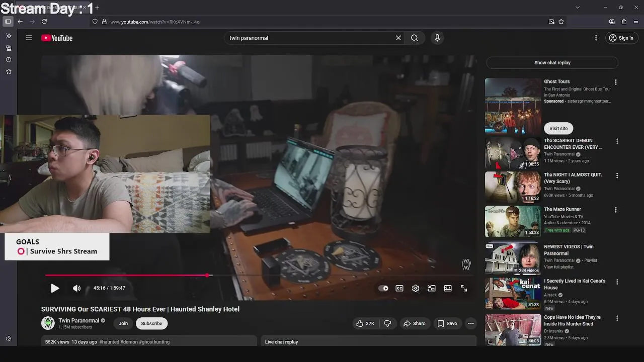
Task: Open The SCARIEST DEMON ENCOUNTER thumbnail
Action: (x=513, y=153)
